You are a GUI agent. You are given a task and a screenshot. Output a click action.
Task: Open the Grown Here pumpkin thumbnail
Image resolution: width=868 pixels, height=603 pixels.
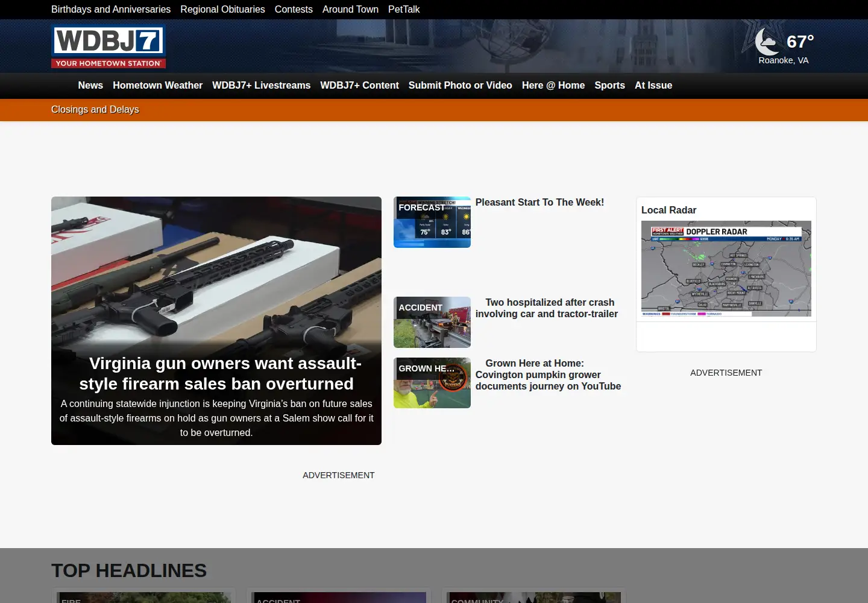click(432, 383)
